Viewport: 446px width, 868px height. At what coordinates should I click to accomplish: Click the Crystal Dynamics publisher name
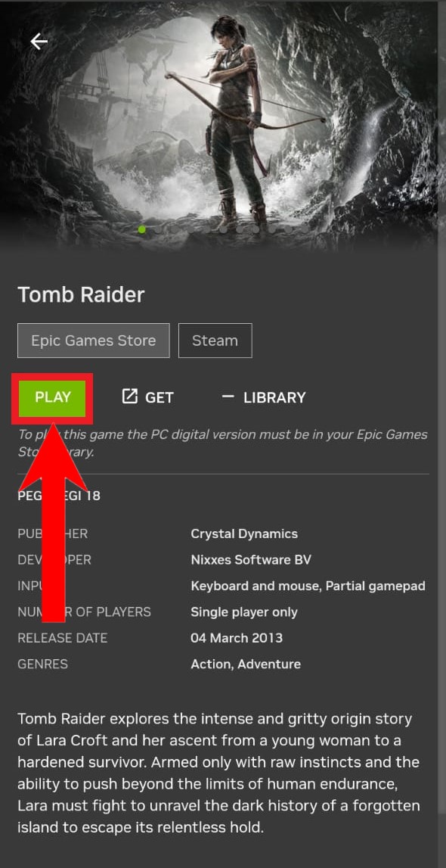coord(244,534)
